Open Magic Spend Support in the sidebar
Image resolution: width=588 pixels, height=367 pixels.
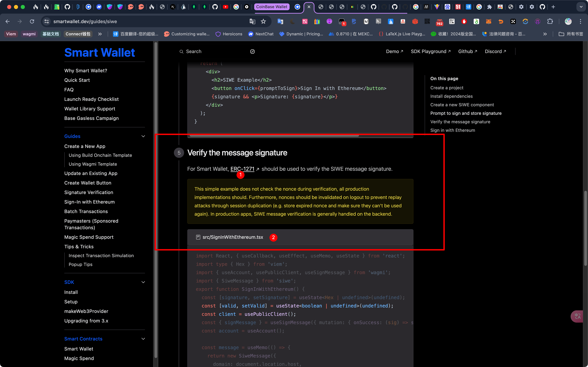(x=89, y=237)
